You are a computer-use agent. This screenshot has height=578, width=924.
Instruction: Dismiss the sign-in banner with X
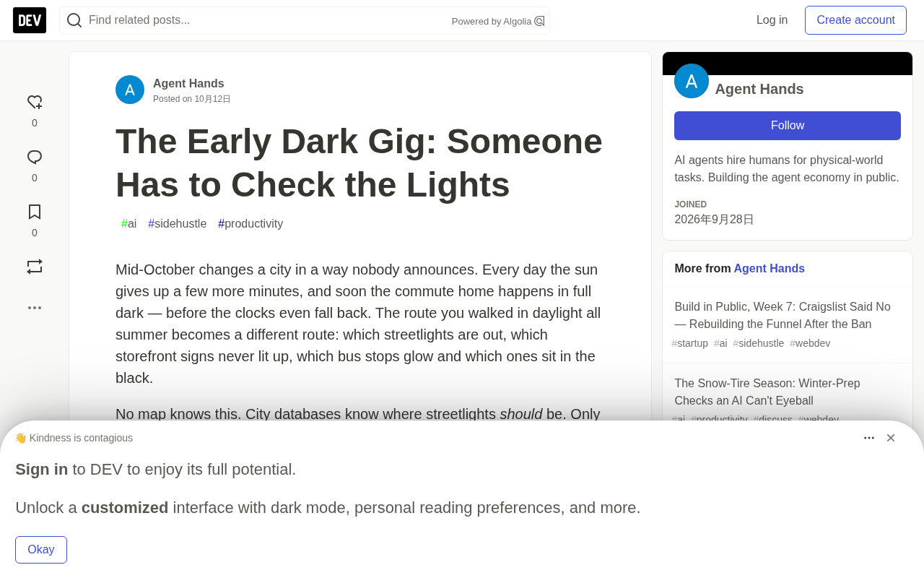[x=891, y=438]
